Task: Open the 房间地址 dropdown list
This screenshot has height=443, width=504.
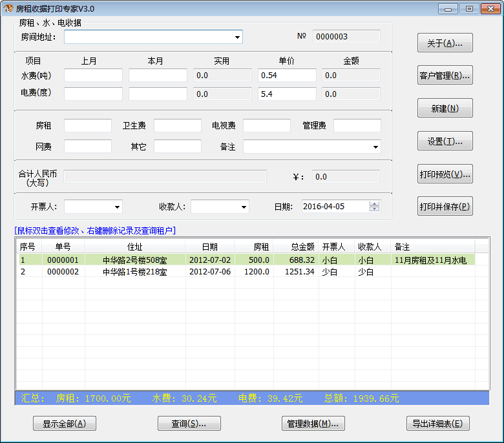Action: [x=237, y=37]
